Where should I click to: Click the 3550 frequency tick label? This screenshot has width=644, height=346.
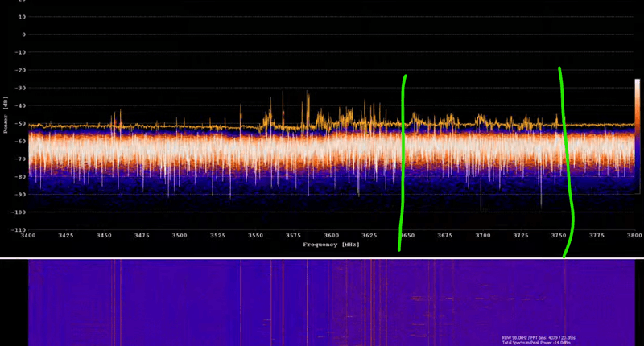(x=255, y=235)
